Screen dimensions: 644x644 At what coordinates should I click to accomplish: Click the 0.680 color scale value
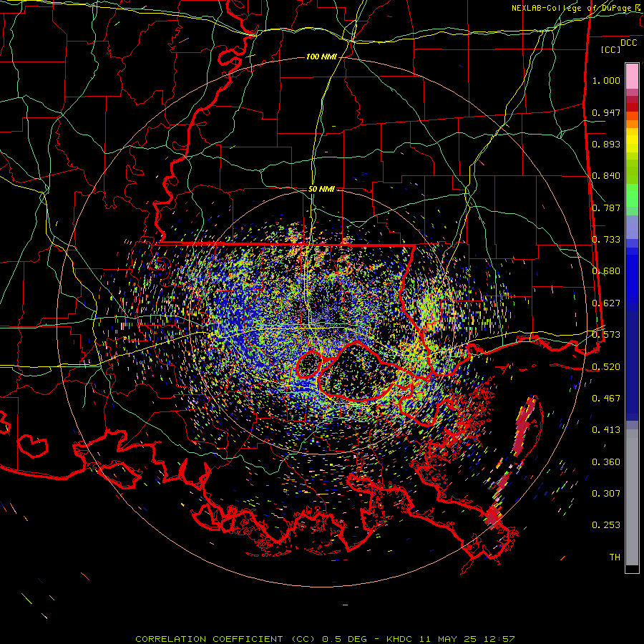point(606,271)
